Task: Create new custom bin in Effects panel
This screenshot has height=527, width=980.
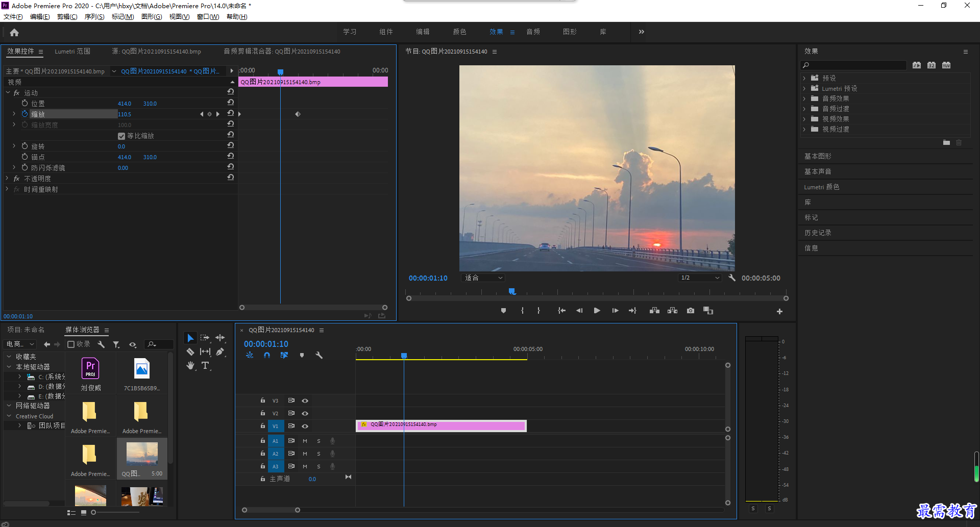Action: [x=946, y=143]
